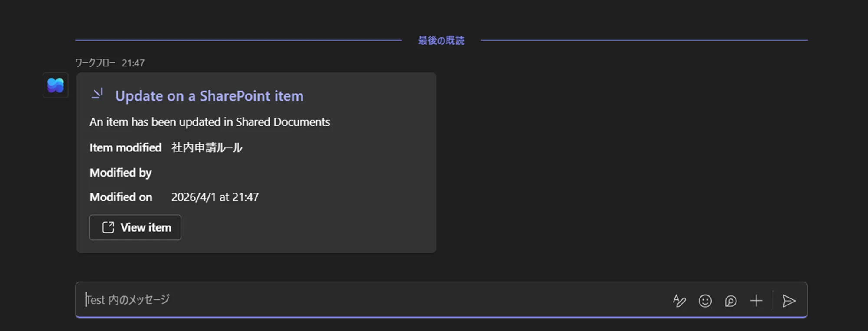Click the "Modified on" field label
Image resolution: width=868 pixels, height=331 pixels.
[121, 197]
